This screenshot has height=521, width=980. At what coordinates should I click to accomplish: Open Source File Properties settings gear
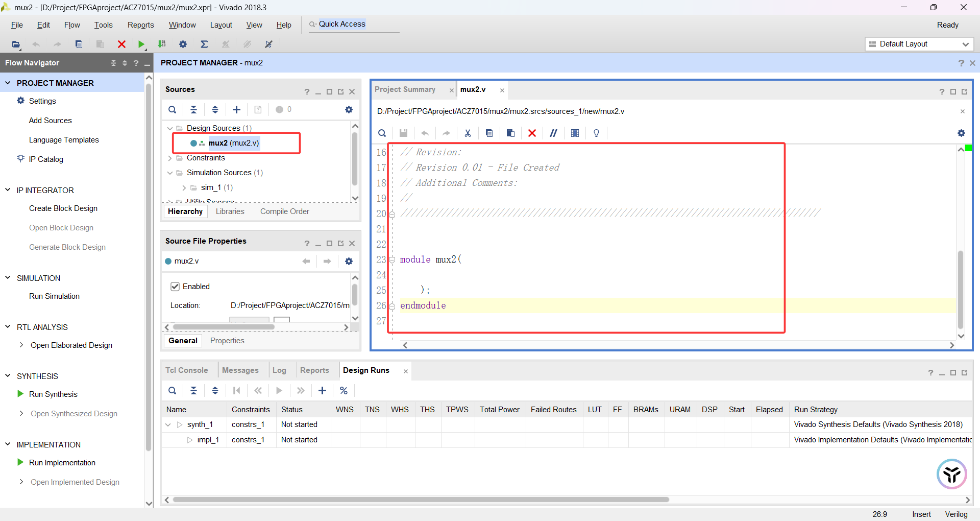[349, 262]
